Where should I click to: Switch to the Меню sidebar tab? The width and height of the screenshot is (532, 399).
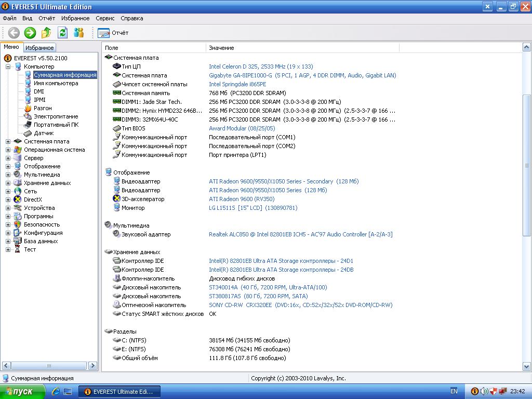click(x=11, y=47)
